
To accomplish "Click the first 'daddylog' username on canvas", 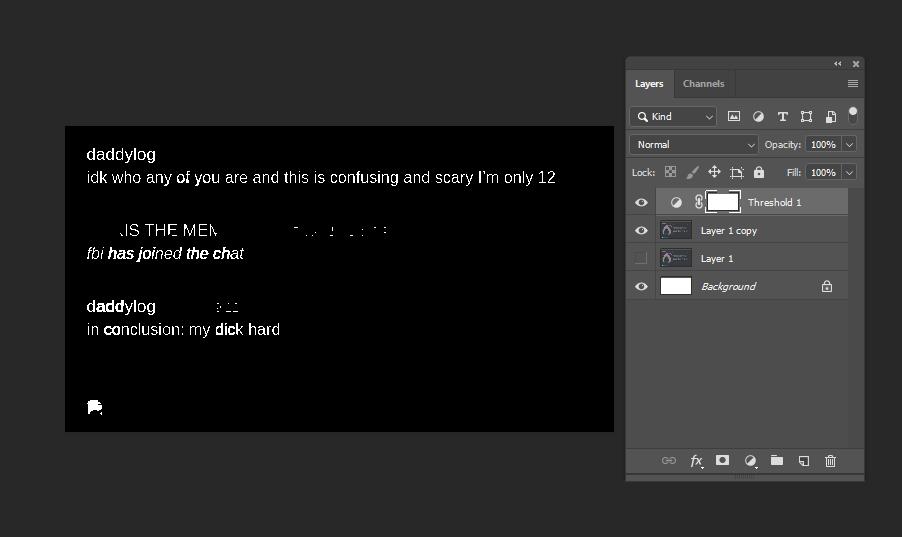I will tap(121, 154).
